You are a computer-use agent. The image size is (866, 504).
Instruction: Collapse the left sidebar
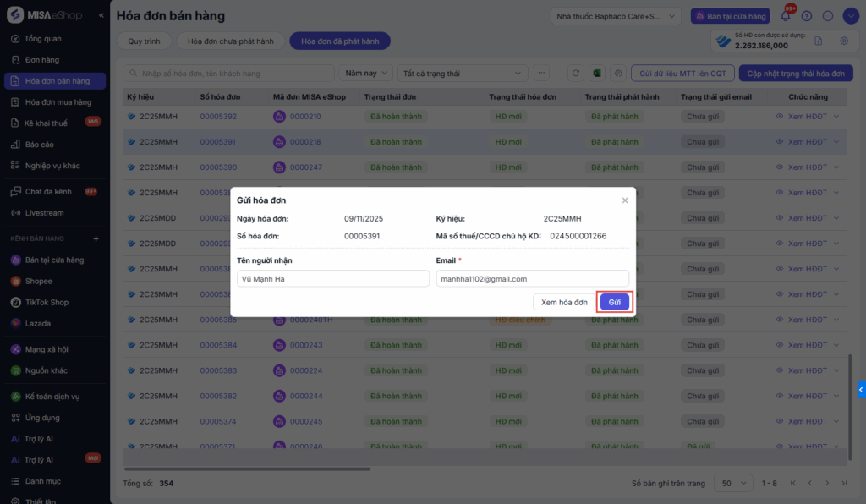(x=101, y=16)
